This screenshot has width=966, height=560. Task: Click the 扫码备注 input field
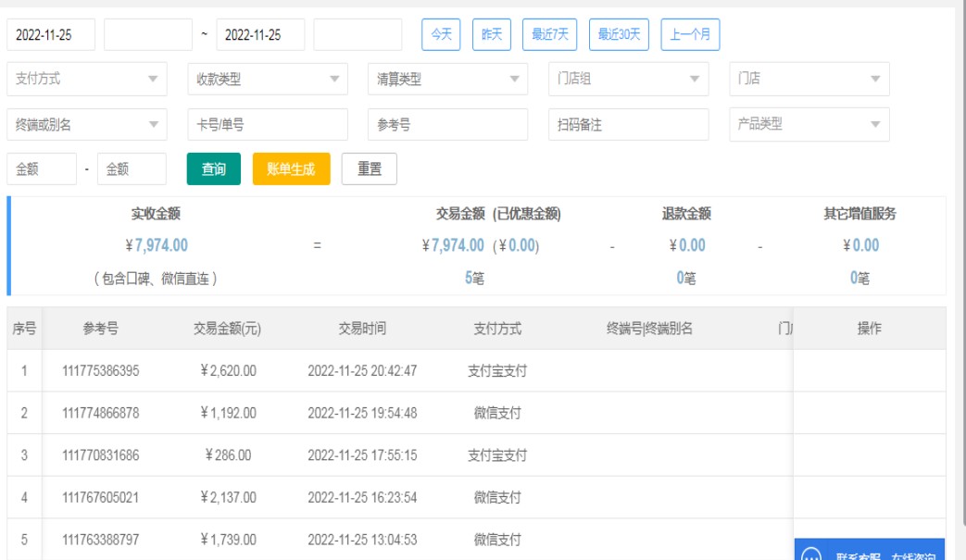point(628,125)
